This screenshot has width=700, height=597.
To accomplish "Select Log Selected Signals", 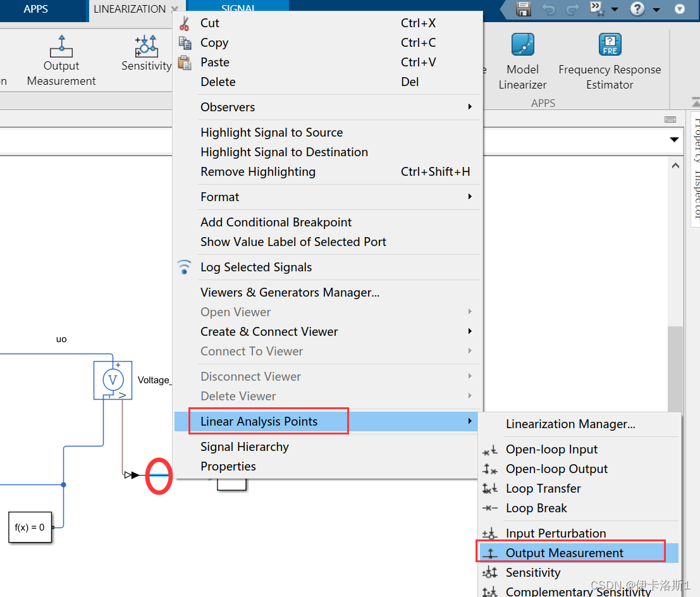I will pos(328,267).
